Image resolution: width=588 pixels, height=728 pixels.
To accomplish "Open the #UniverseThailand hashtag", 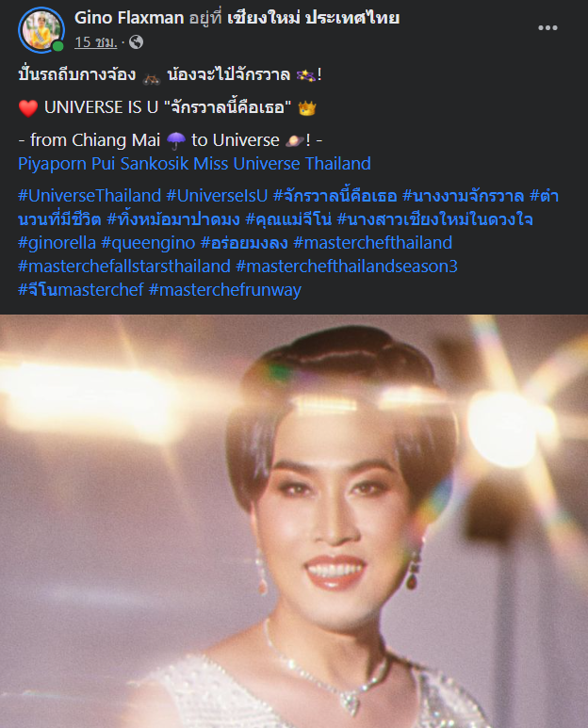I will tap(90, 196).
